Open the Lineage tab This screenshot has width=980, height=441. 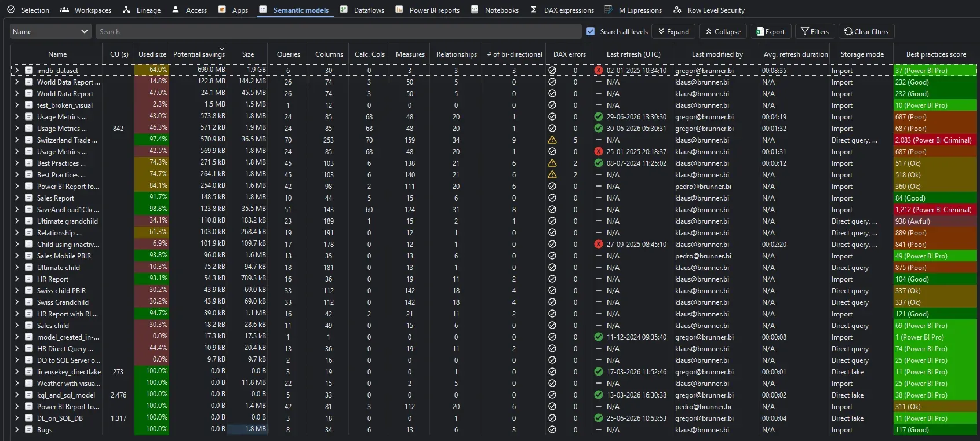click(141, 10)
